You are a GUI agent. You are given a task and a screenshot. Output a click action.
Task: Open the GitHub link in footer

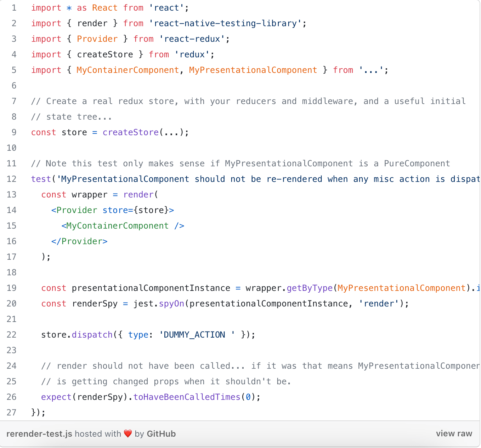[161, 433]
